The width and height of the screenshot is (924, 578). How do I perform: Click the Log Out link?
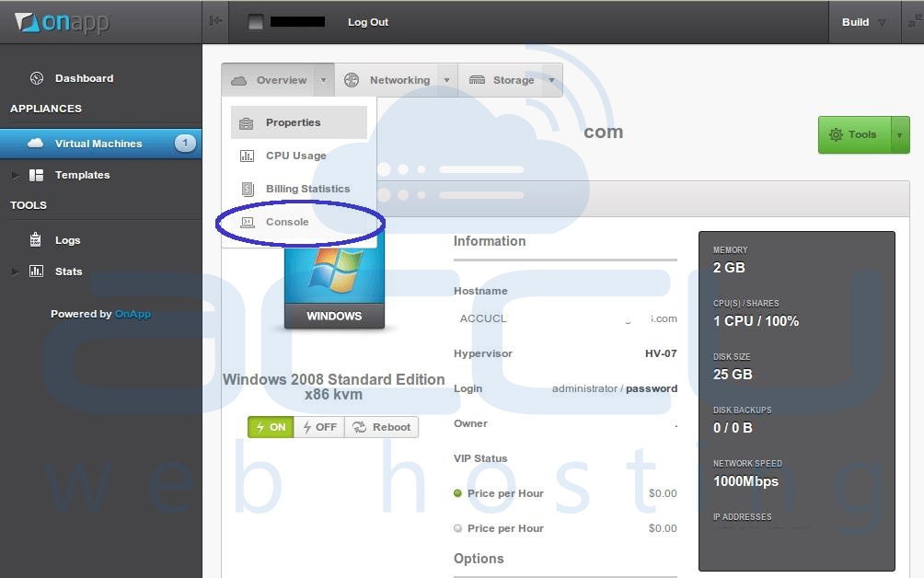pos(368,22)
